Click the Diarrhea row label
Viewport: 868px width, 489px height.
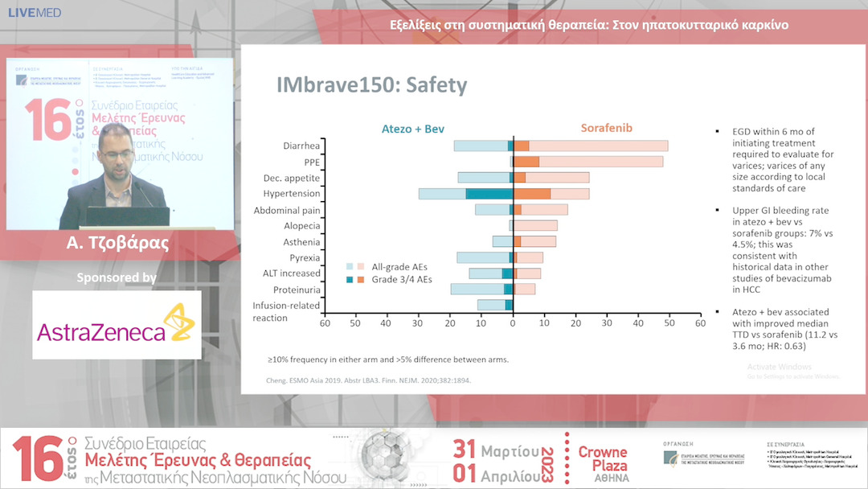pyautogui.click(x=301, y=146)
